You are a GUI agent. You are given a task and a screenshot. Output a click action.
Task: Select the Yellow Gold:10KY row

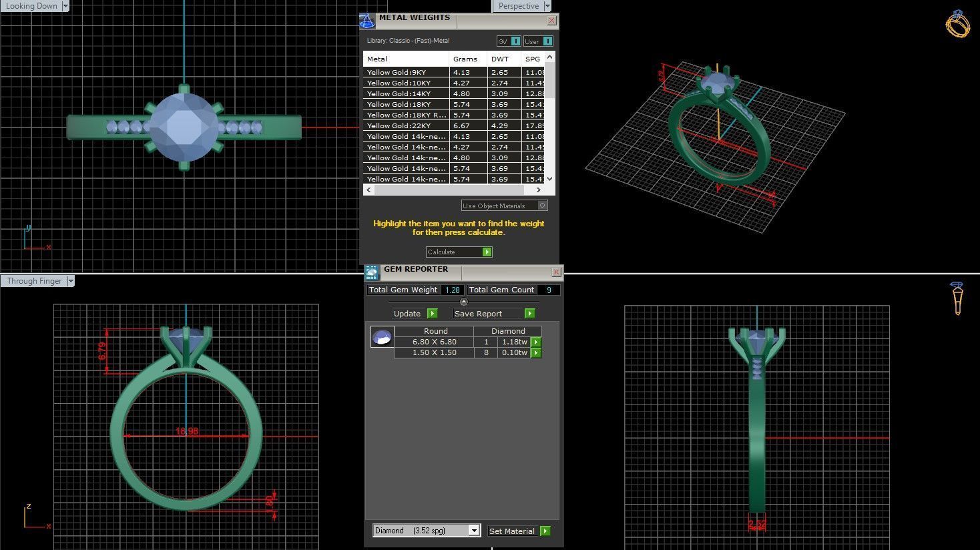454,83
